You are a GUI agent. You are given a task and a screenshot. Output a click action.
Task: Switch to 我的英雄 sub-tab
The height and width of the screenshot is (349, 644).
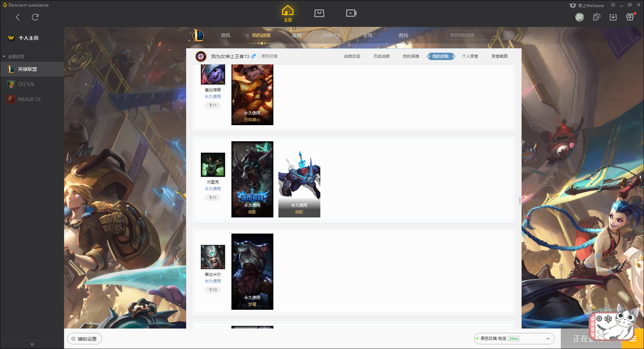[411, 56]
